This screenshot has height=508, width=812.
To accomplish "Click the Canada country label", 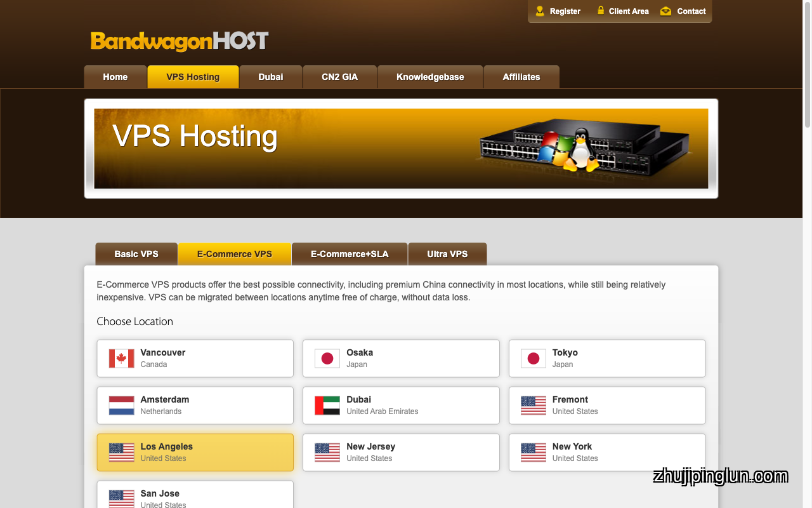I will (x=154, y=364).
